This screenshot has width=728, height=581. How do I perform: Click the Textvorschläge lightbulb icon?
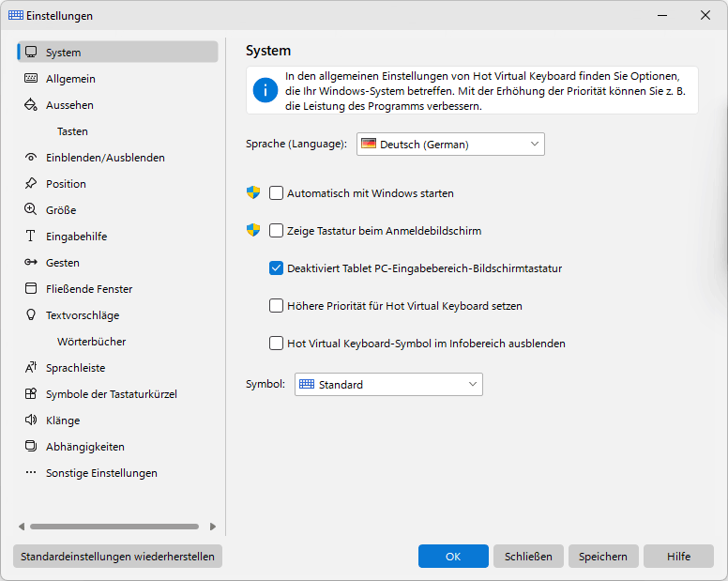click(x=31, y=314)
